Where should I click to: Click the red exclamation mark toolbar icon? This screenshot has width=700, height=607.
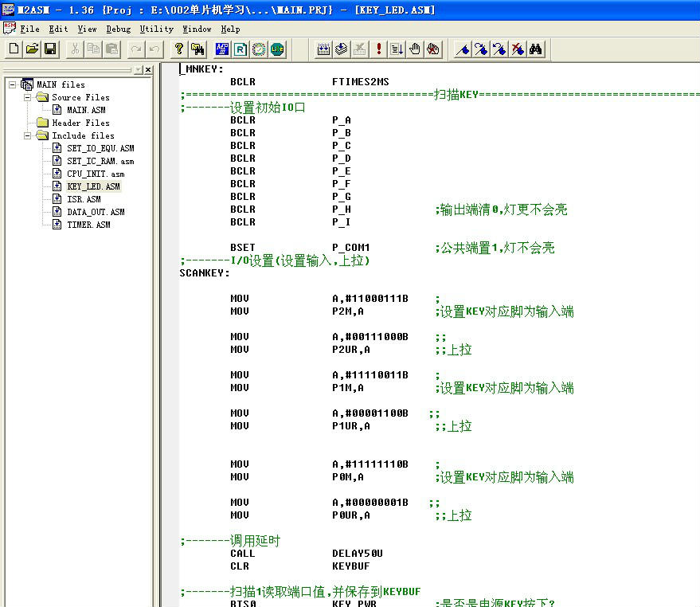379,49
